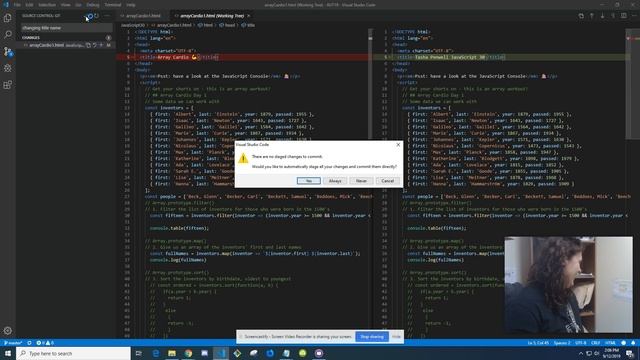This screenshot has width=640, height=360.
Task: Click the Ln, Col indicator in status bar
Action: (538, 343)
